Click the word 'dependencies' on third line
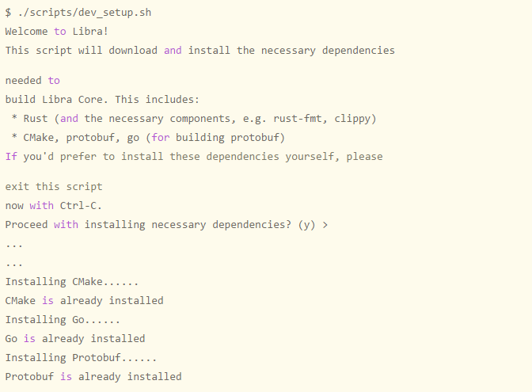 point(359,51)
